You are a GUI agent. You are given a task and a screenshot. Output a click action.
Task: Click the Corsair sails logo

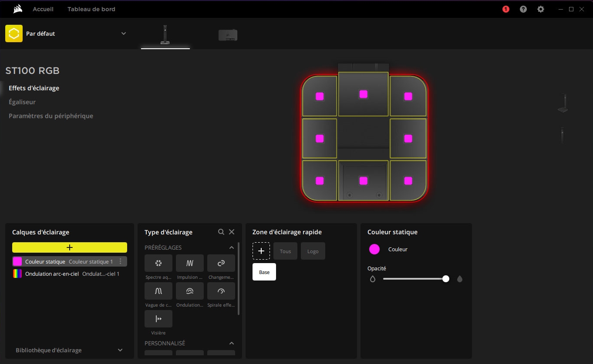tap(18, 9)
